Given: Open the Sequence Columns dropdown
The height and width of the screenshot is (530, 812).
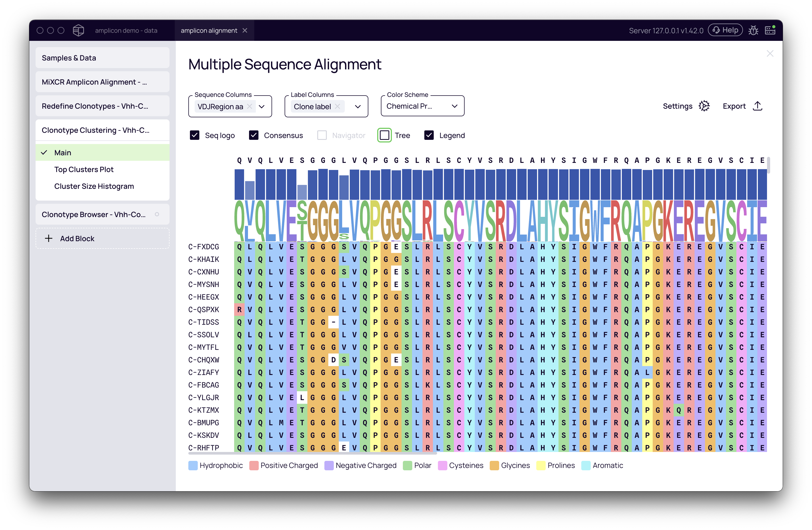Looking at the screenshot, I should (262, 106).
